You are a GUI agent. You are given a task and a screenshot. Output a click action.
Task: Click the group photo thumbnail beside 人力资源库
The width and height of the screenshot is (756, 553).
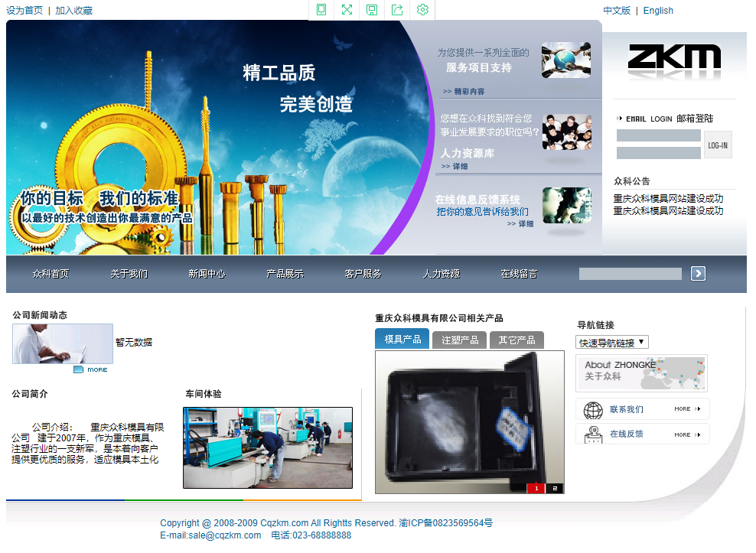(567, 132)
